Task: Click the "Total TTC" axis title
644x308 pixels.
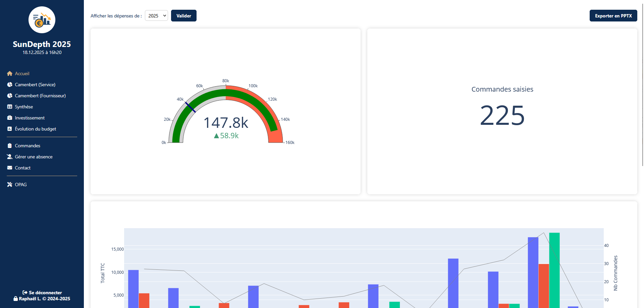Action: (103, 273)
